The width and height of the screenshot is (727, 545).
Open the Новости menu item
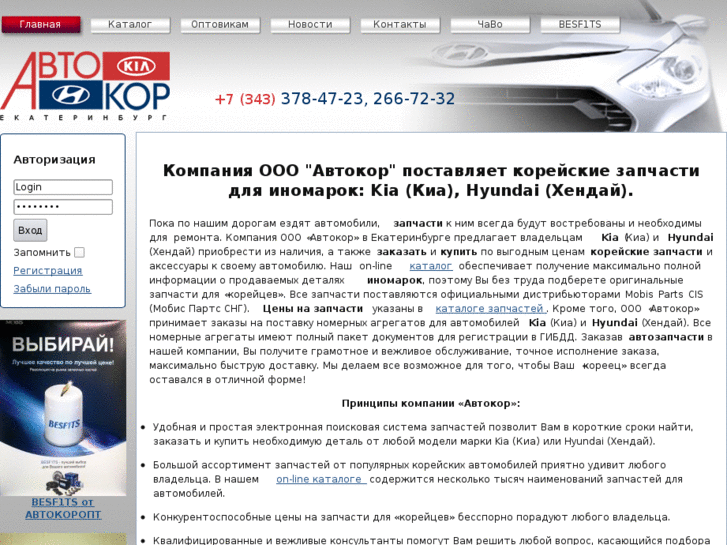(x=310, y=25)
